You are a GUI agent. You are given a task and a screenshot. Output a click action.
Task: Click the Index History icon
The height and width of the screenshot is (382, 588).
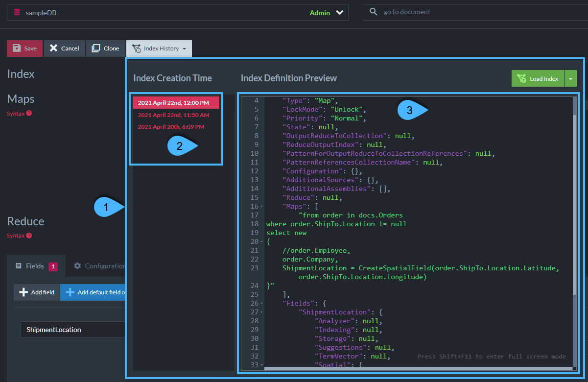(136, 48)
